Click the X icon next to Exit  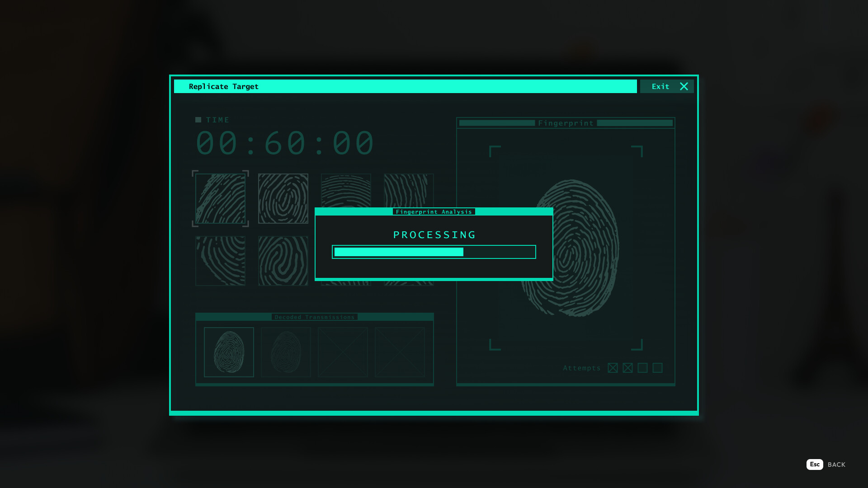[684, 86]
